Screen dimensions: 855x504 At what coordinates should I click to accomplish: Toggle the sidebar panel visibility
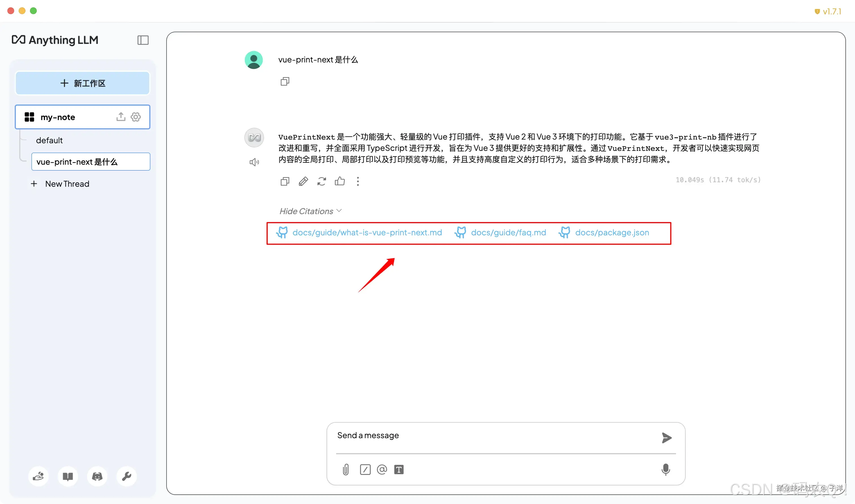[x=143, y=40]
